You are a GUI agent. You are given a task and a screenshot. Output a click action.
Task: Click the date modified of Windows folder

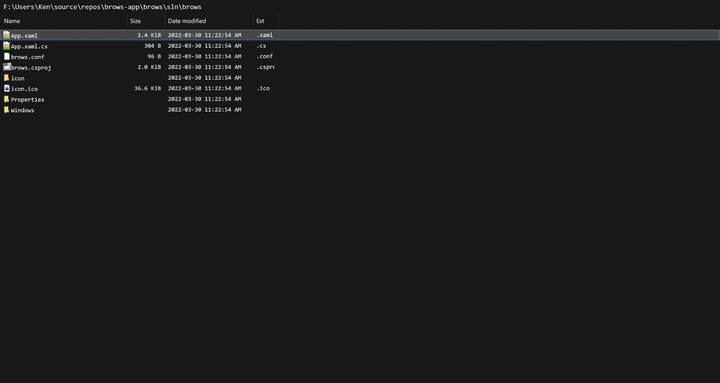tap(204, 110)
